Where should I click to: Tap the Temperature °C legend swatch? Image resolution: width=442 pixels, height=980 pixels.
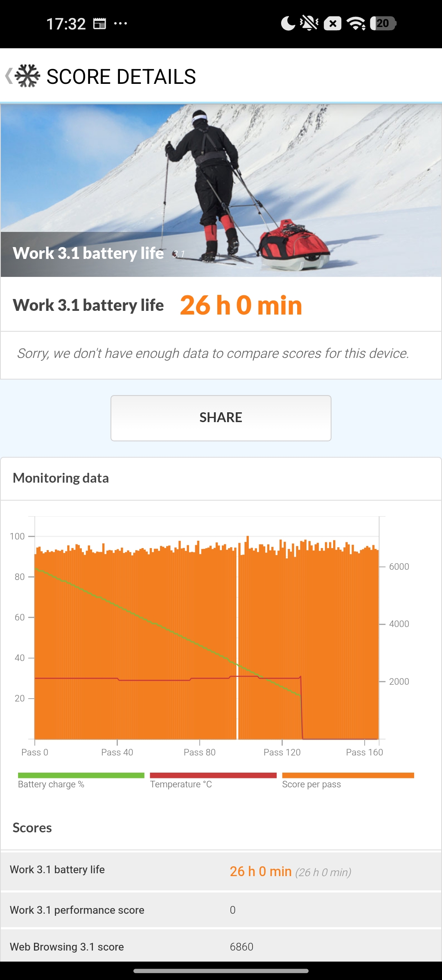(x=213, y=775)
